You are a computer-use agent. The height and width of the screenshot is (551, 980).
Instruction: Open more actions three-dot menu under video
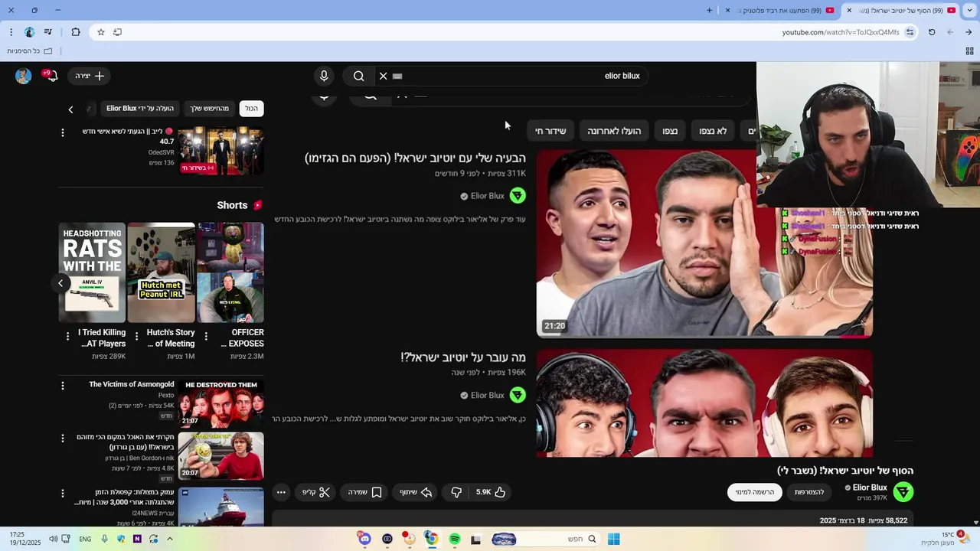[281, 492]
